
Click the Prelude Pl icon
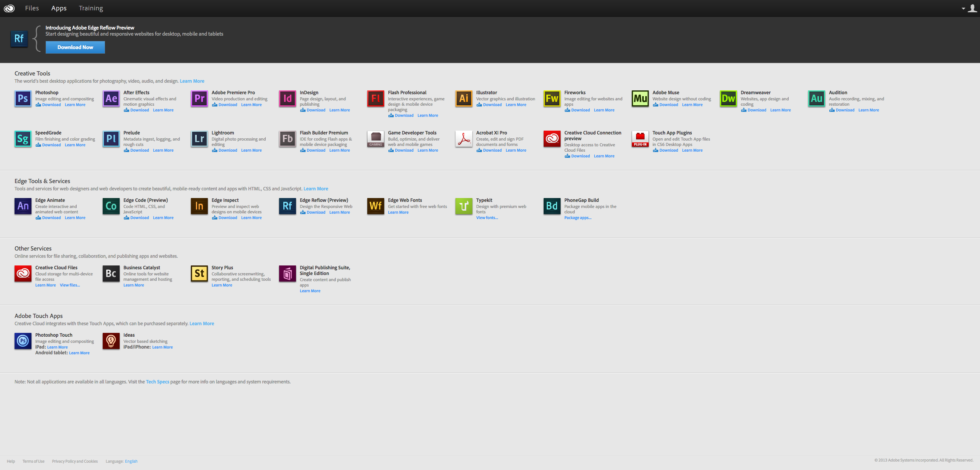(x=111, y=139)
